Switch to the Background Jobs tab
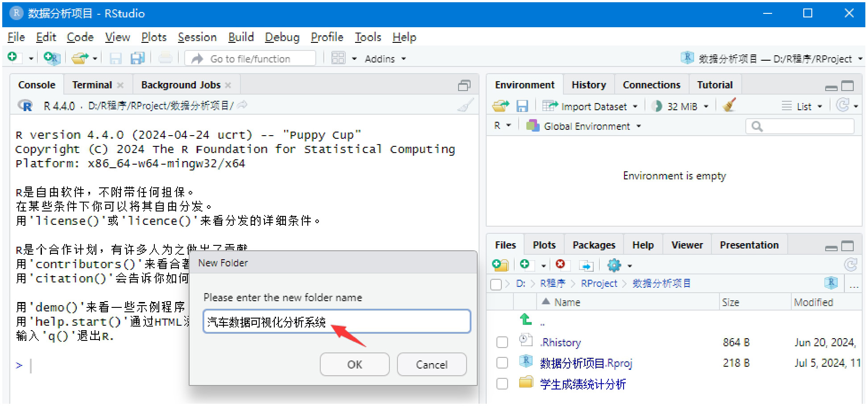 coord(181,85)
